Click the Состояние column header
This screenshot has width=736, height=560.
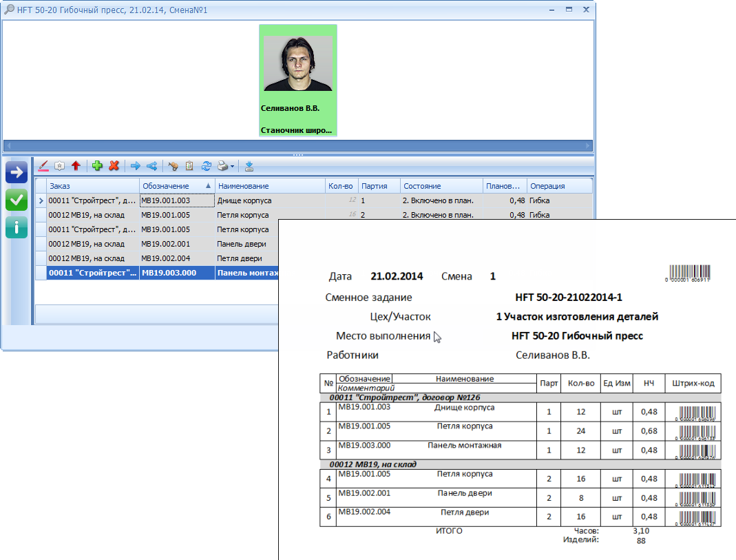point(441,186)
